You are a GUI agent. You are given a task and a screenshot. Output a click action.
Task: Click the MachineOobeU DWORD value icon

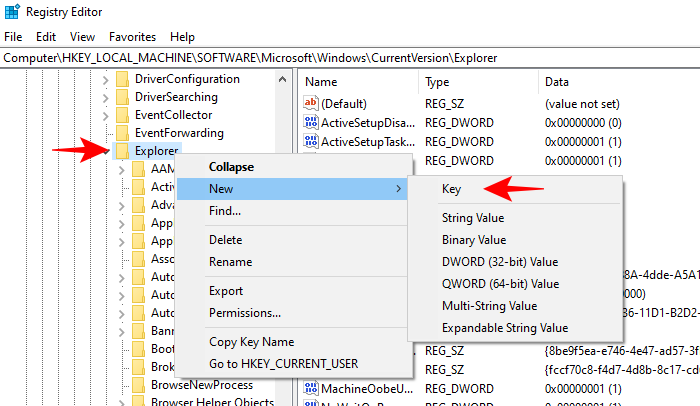coord(311,388)
